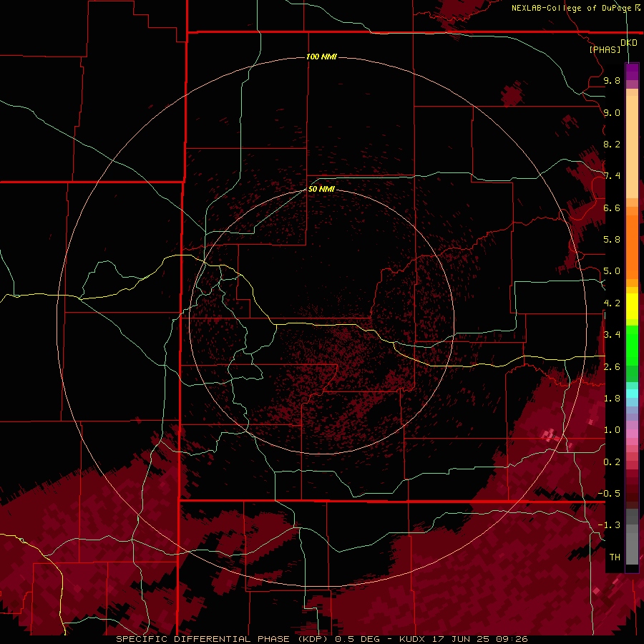
Task: Click the 1.8 value on the color scale
Action: (612, 399)
